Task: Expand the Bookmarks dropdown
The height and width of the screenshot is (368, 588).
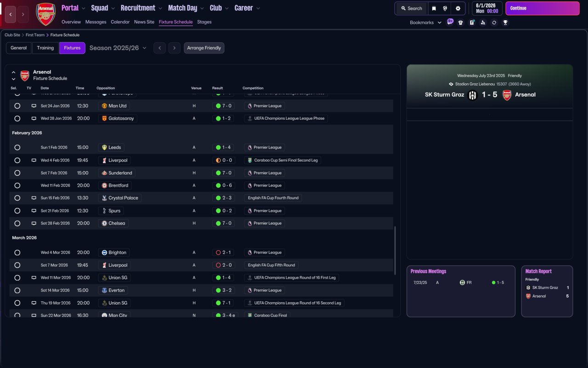Action: (425, 23)
